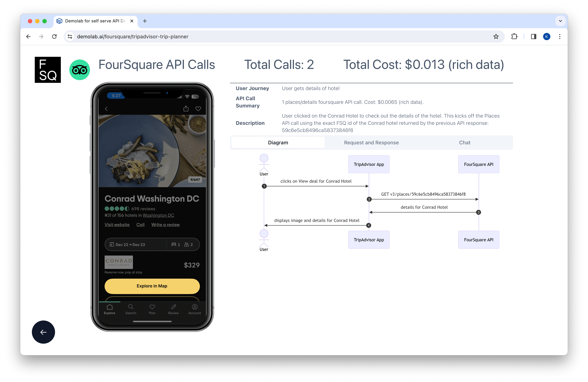Click the GET v3/places request label
This screenshot has width=588, height=382.
(x=423, y=194)
